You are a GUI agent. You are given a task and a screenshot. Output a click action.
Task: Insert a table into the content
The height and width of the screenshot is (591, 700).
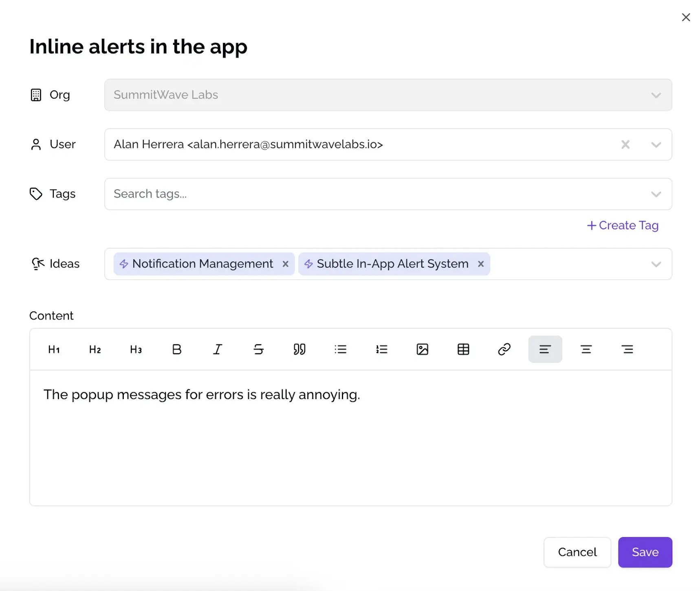click(x=464, y=349)
